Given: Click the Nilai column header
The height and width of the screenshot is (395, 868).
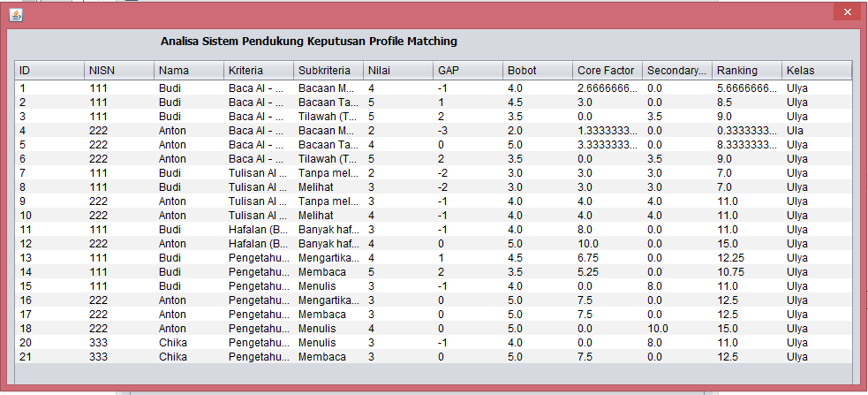Looking at the screenshot, I should click(398, 71).
